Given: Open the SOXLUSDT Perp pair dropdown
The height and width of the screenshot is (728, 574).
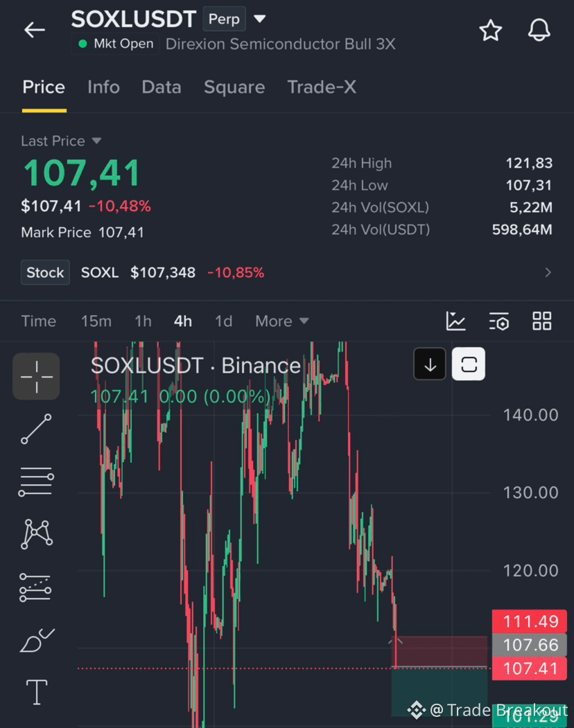Looking at the screenshot, I should [259, 19].
